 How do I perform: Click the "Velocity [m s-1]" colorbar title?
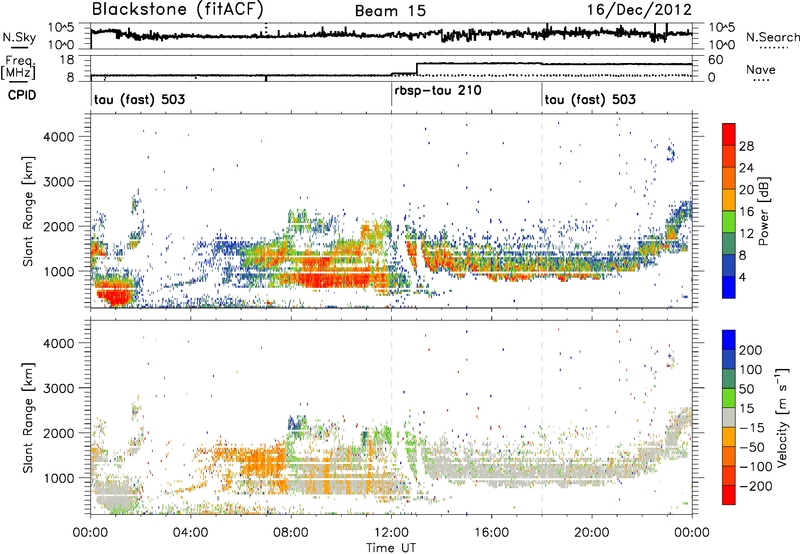click(x=783, y=417)
